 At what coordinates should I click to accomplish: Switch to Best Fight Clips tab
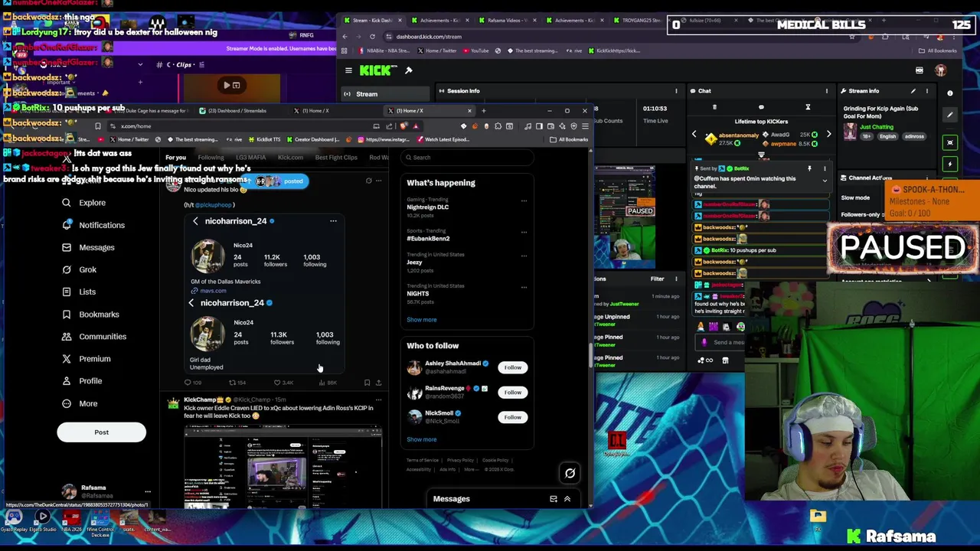coord(336,158)
